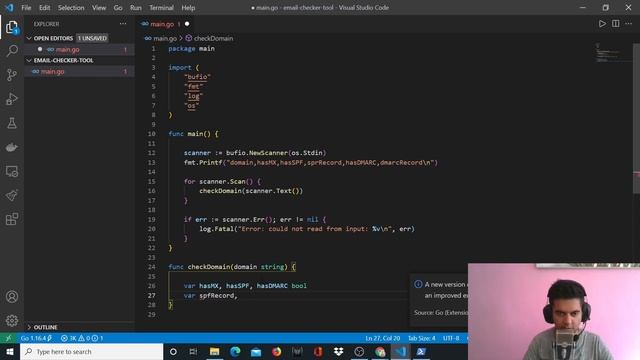Open the Remote Explorer view
Viewport: 640px width, 360px height.
pyautogui.click(x=12, y=171)
